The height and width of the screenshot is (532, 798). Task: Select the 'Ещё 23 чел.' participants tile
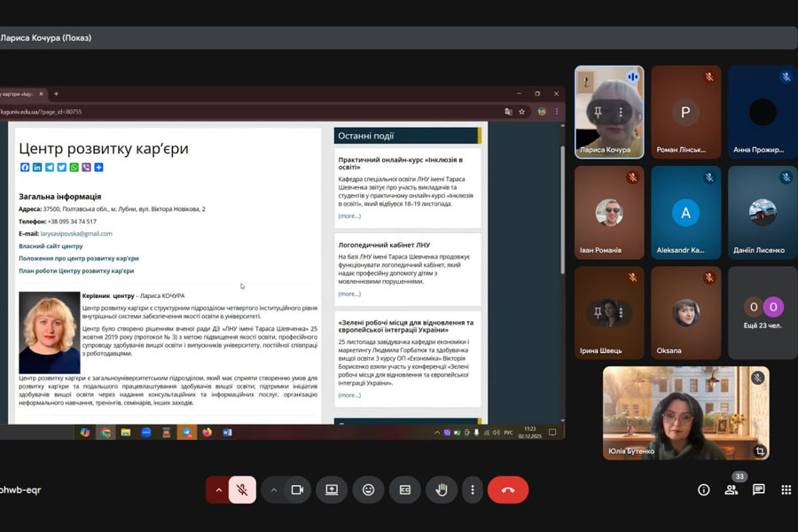tap(763, 313)
